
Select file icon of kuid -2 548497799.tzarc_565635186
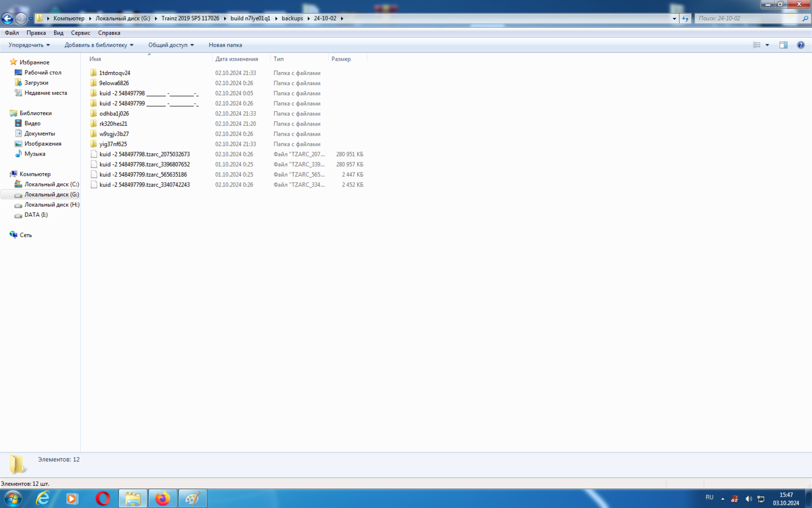click(94, 175)
